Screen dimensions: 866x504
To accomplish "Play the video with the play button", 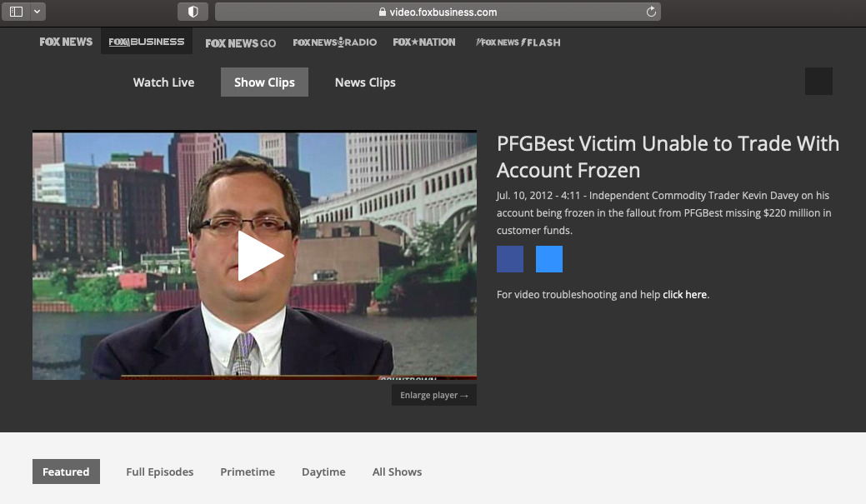I will pos(260,256).
